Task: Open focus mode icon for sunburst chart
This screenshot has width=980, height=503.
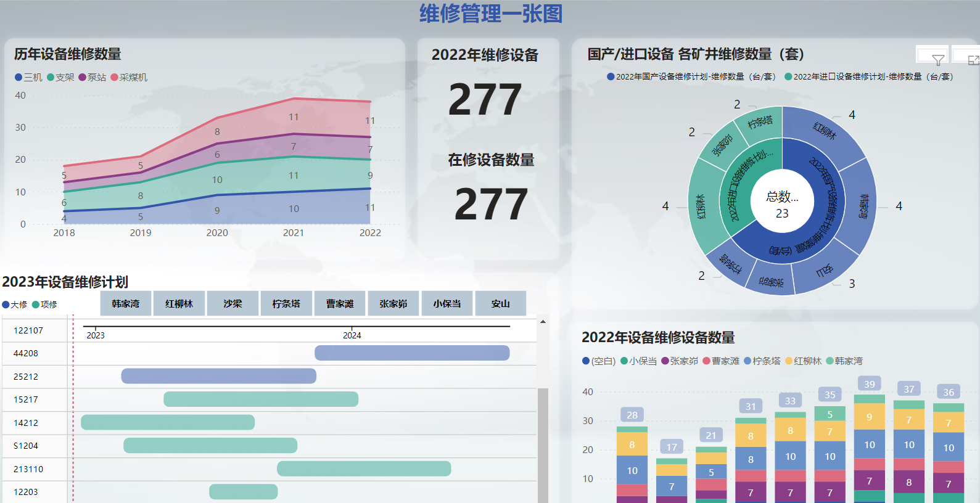Action: 973,60
